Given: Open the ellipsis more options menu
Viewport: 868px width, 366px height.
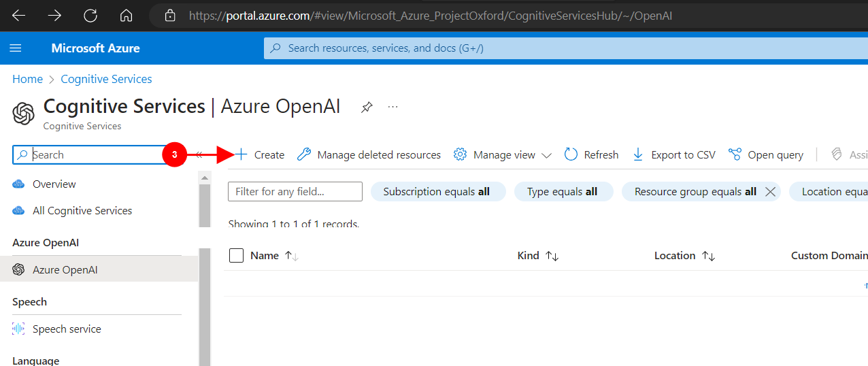Looking at the screenshot, I should point(393,107).
